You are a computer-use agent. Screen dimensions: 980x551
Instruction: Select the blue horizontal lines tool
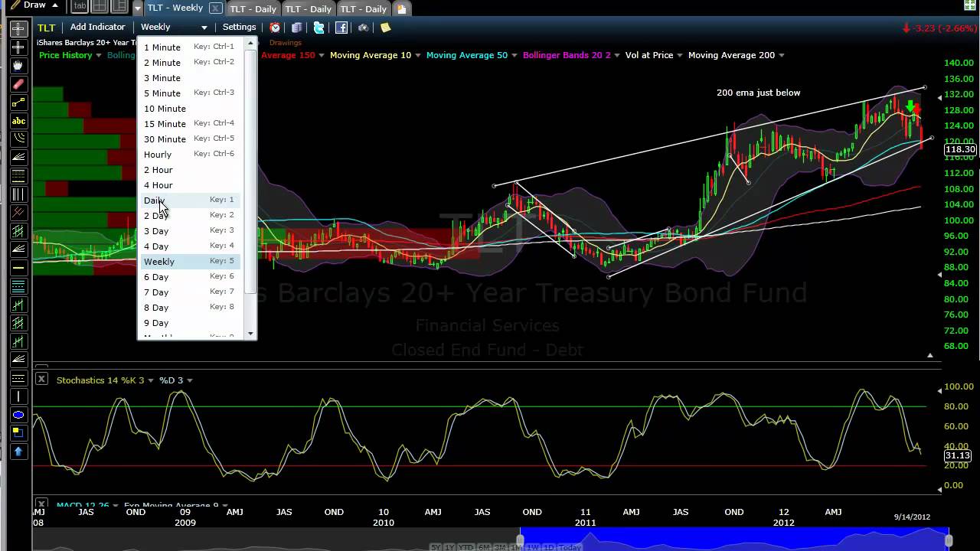click(x=18, y=286)
